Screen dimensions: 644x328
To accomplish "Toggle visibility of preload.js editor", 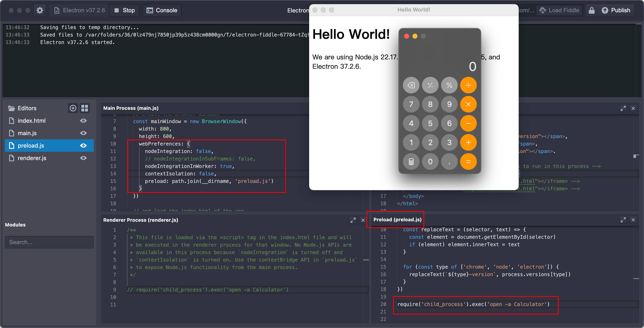I will [x=83, y=146].
